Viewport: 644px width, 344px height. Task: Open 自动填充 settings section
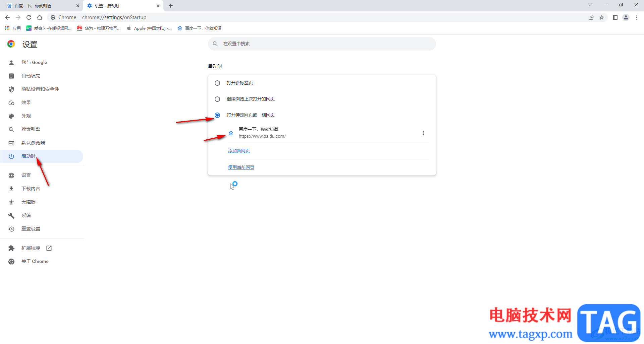(x=42, y=76)
